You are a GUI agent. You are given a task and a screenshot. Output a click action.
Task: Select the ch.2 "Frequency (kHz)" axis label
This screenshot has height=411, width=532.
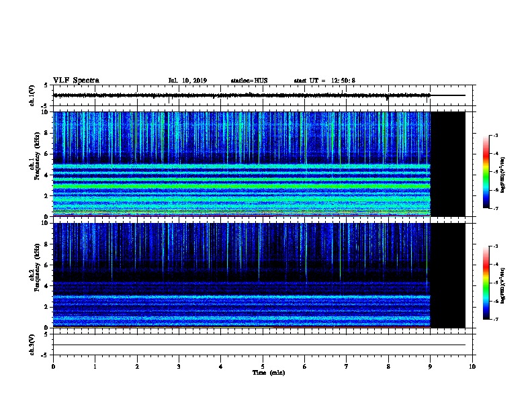click(x=37, y=267)
